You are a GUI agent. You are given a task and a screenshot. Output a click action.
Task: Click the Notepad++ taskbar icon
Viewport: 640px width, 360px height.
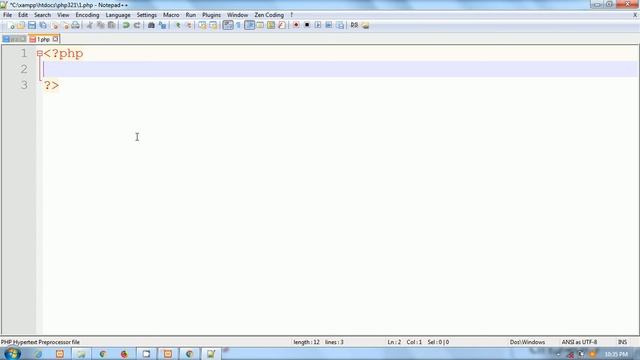pyautogui.click(x=211, y=354)
